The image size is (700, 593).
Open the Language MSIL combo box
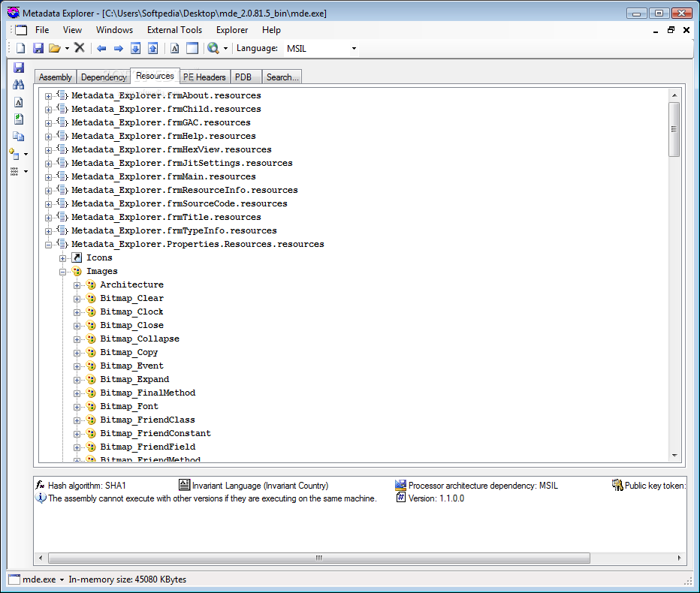pos(321,48)
